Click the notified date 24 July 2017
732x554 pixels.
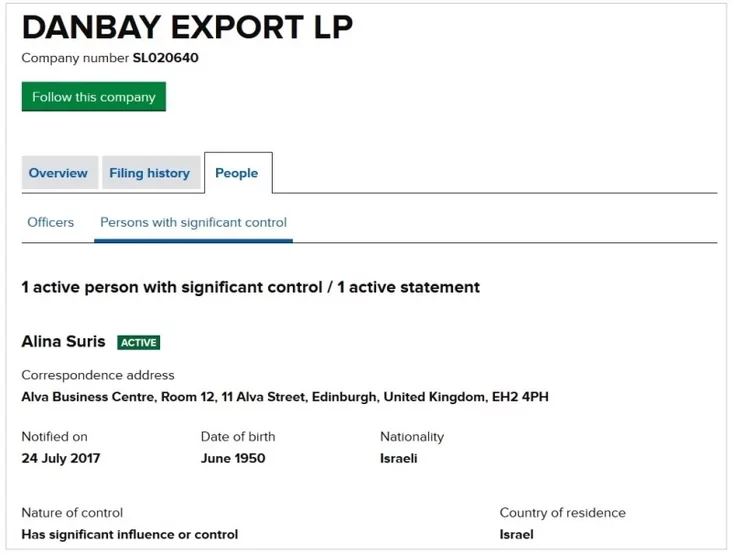[61, 458]
